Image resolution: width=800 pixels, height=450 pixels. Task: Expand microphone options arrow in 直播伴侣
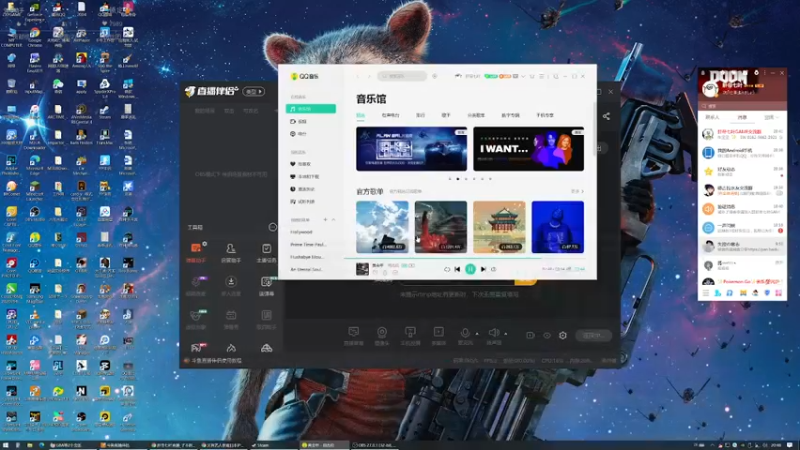pos(477,334)
